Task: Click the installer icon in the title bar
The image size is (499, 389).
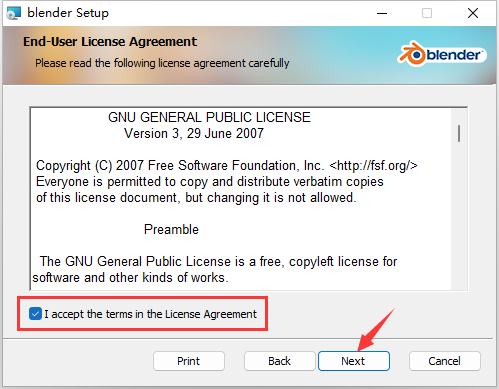Action: click(14, 13)
